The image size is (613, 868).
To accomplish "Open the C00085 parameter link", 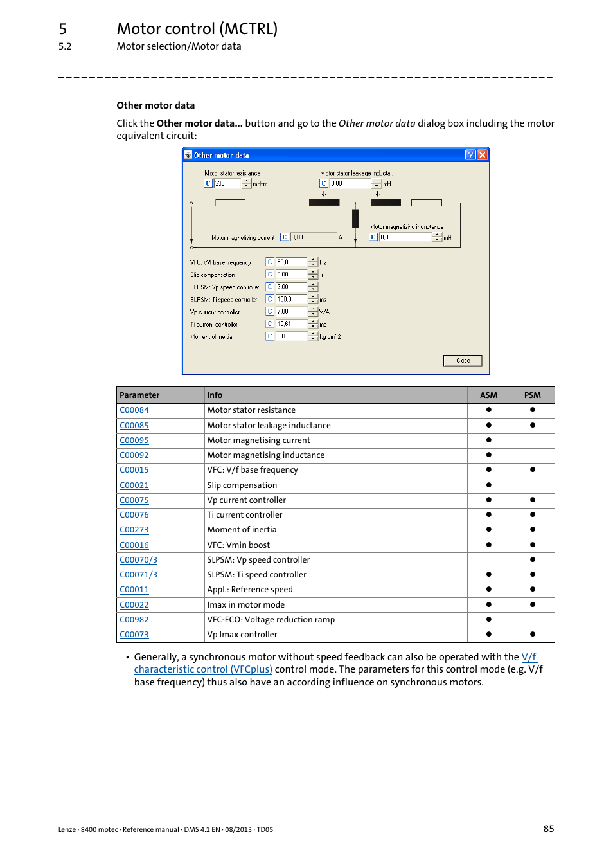I will [134, 426].
